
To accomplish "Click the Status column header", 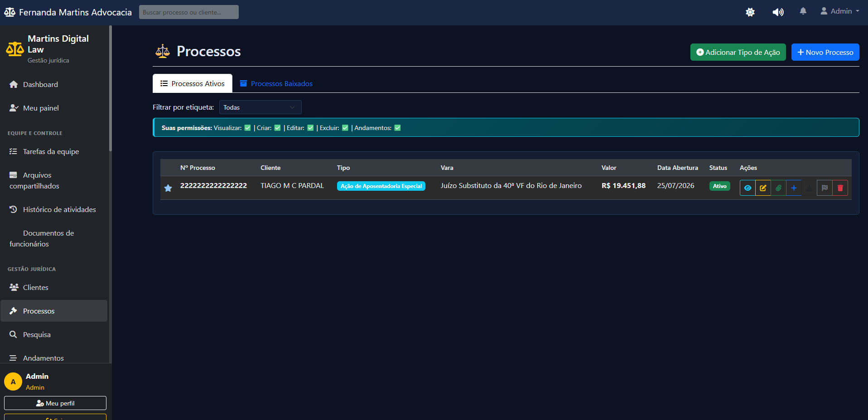I will point(718,168).
